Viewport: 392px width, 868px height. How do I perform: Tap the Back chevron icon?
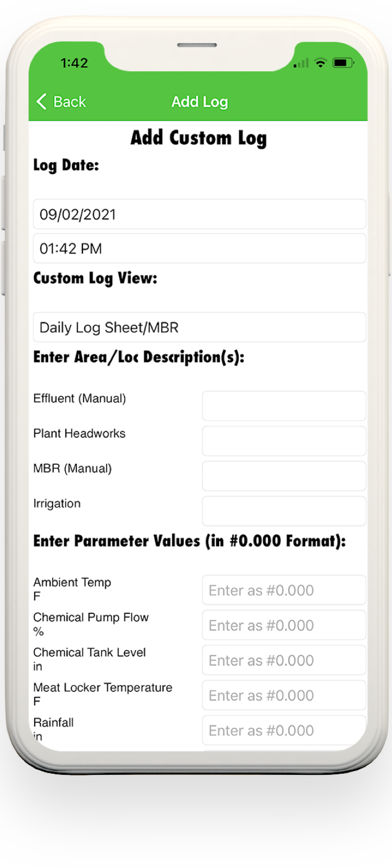pyautogui.click(x=41, y=101)
